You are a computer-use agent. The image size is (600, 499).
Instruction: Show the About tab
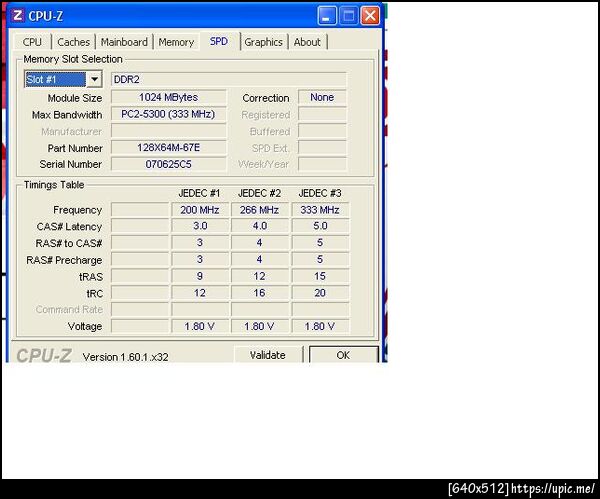coord(307,42)
